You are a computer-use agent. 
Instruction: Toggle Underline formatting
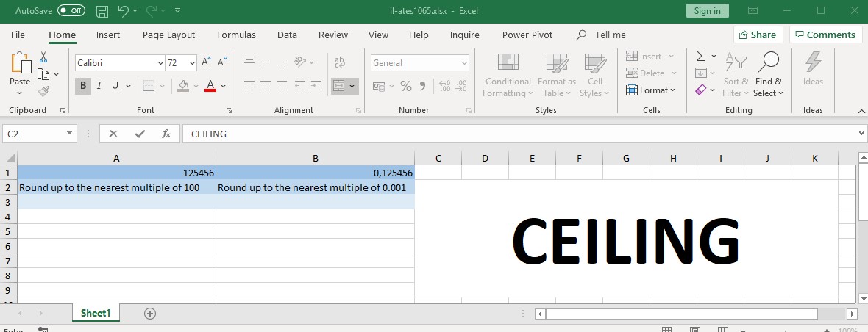click(x=115, y=86)
